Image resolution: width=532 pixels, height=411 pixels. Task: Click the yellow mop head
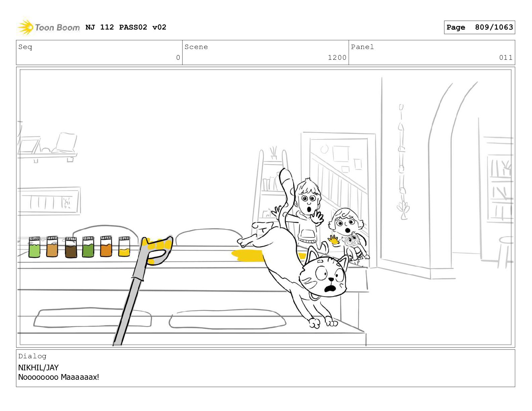[157, 251]
